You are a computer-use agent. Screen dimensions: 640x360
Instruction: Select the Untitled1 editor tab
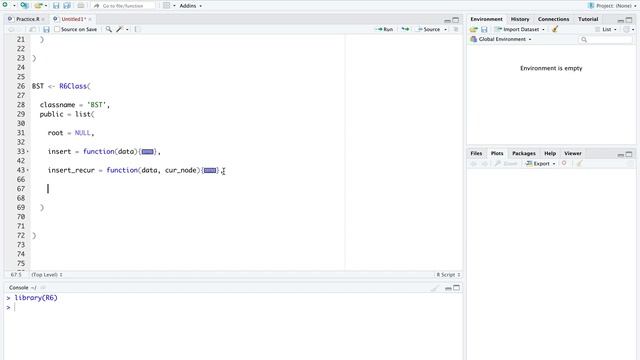[x=73, y=19]
